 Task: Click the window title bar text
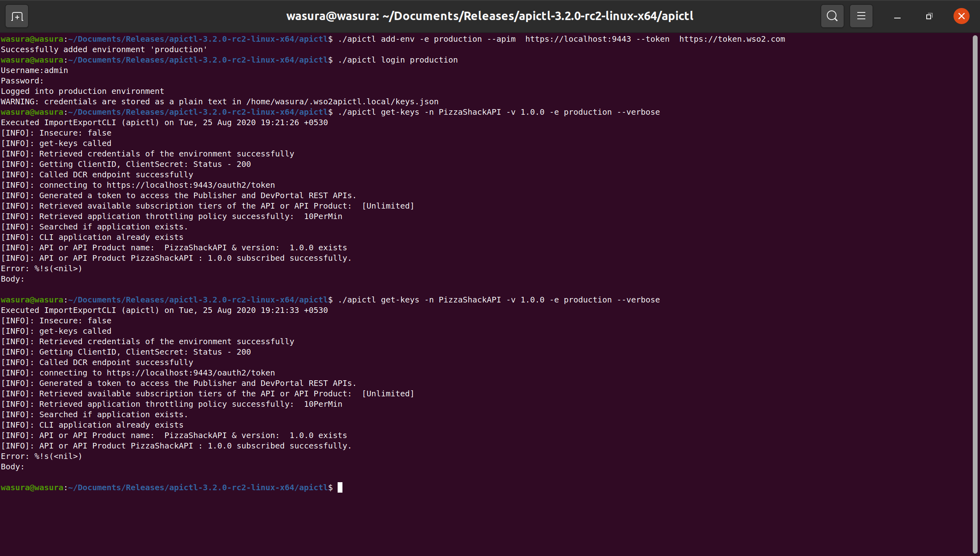(489, 16)
